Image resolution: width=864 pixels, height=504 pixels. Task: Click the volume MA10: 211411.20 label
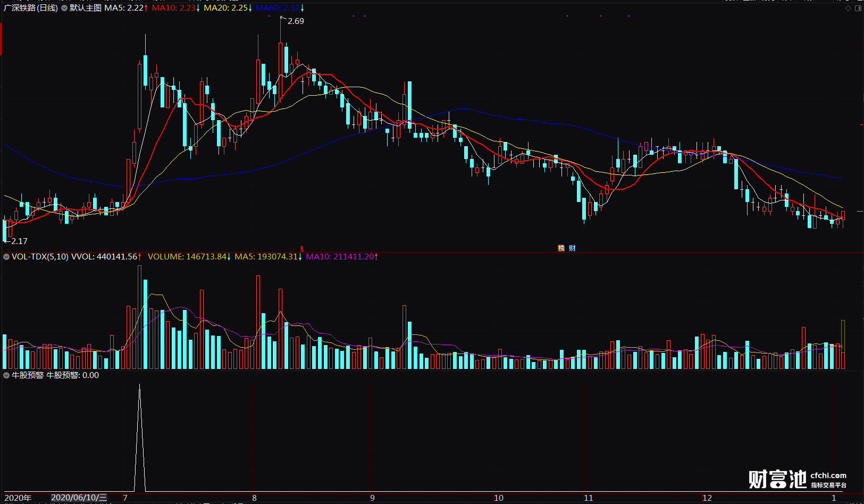pos(340,257)
